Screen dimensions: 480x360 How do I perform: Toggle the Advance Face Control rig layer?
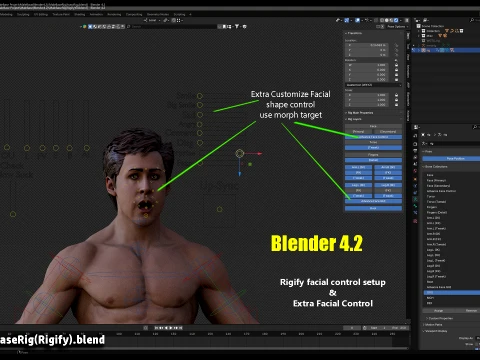pos(373,137)
